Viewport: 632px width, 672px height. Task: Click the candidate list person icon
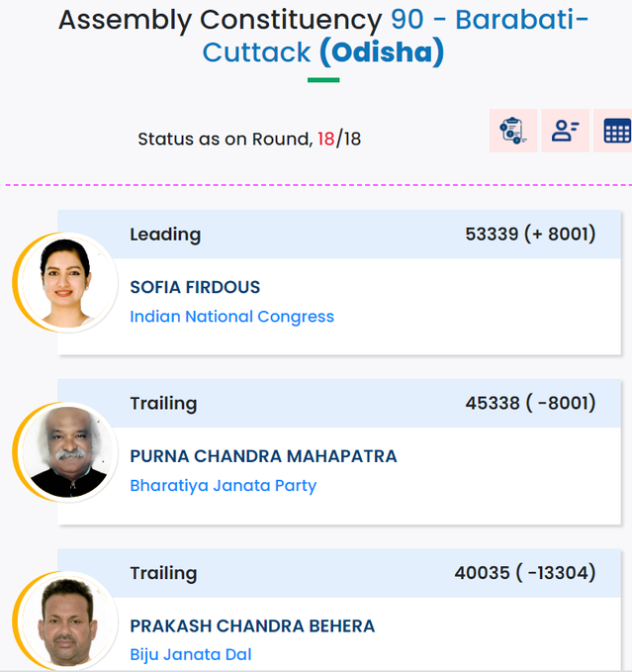[565, 131]
